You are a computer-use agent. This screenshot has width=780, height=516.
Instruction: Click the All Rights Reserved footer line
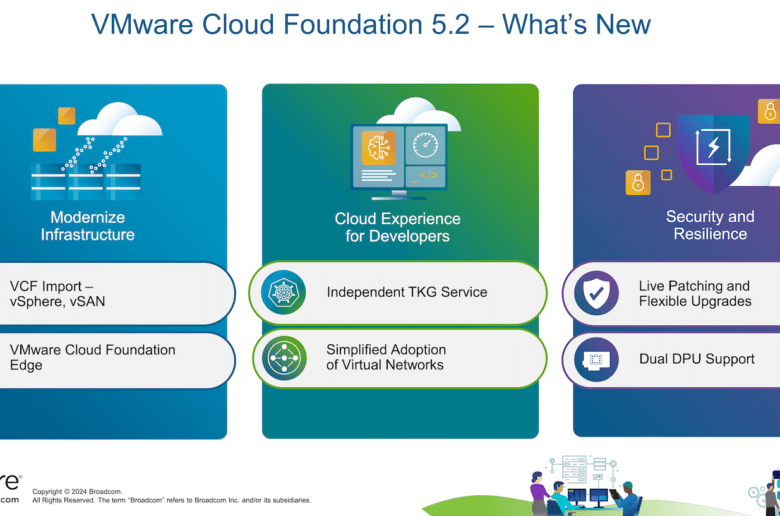tap(172, 500)
